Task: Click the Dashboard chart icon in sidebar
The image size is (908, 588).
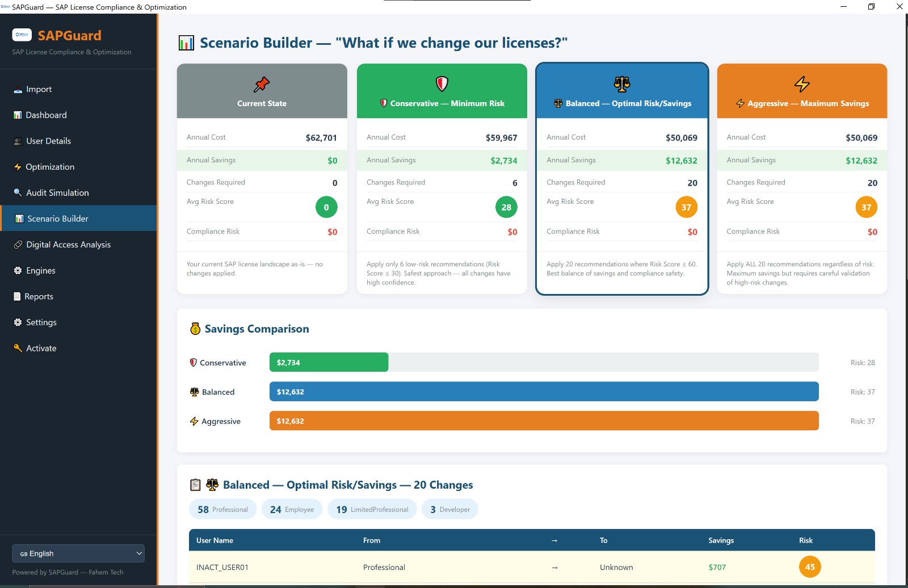Action: 18,115
